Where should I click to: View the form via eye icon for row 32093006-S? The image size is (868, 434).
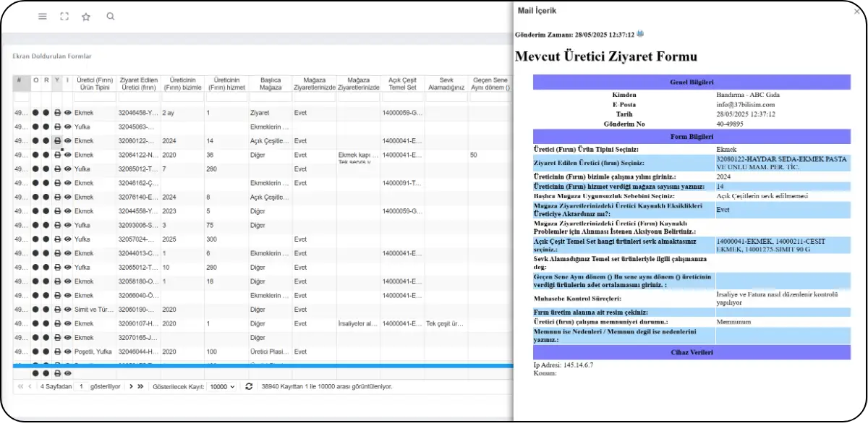[67, 225]
